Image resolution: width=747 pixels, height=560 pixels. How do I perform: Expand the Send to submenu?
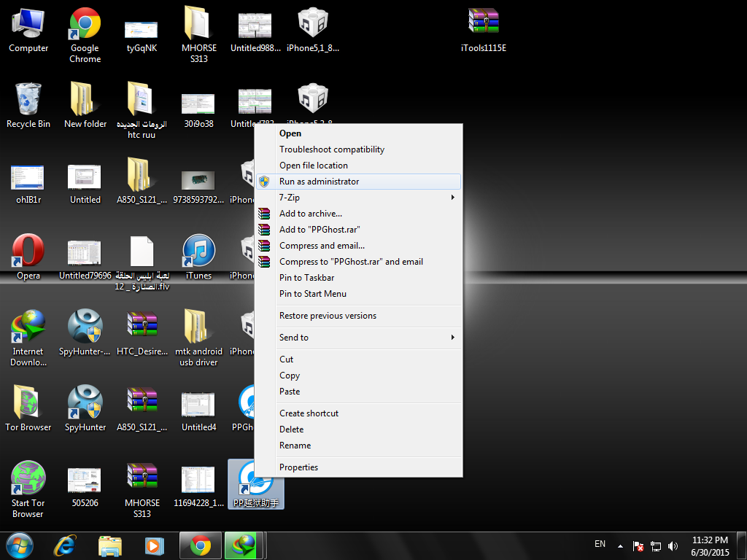point(359,338)
